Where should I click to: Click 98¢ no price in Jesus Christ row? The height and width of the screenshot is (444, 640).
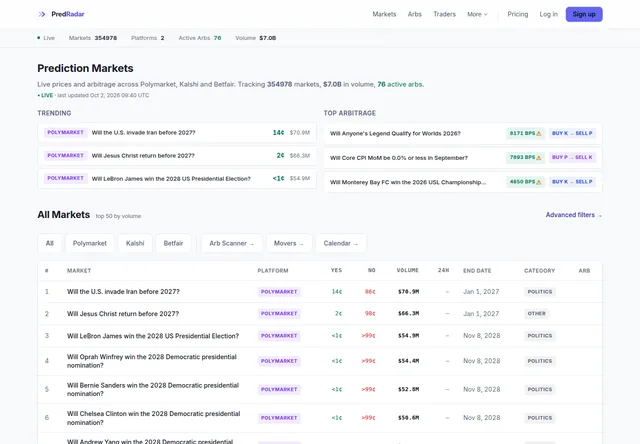pyautogui.click(x=370, y=314)
